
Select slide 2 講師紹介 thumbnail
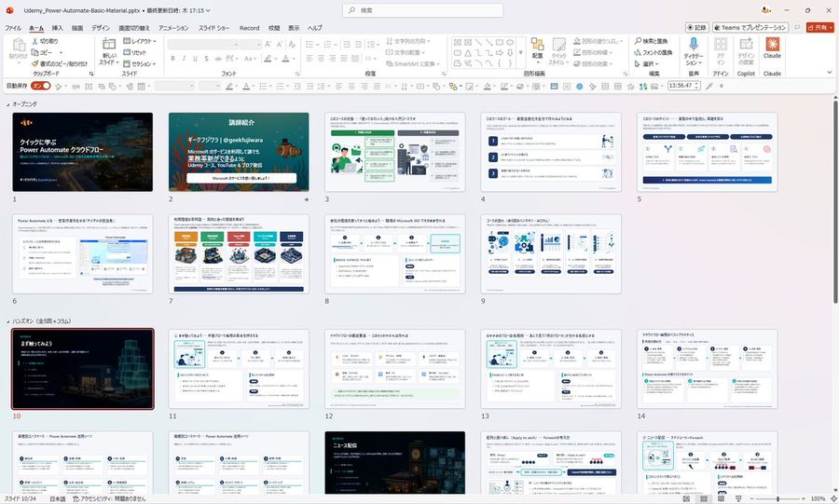pyautogui.click(x=239, y=152)
